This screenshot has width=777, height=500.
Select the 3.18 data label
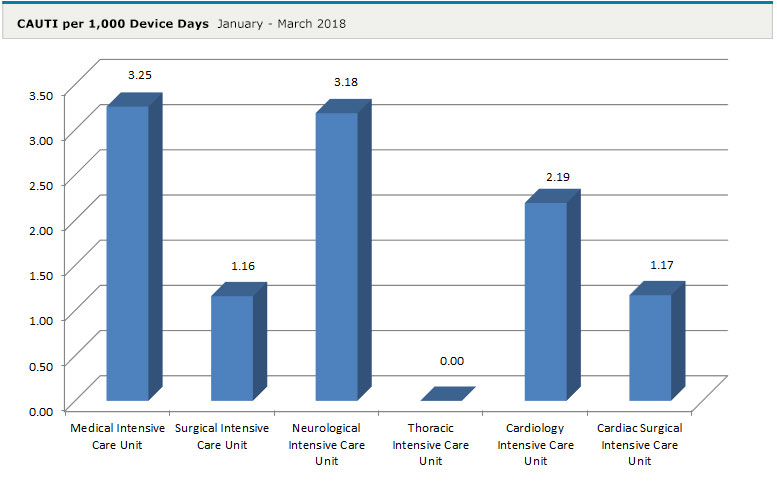[x=348, y=81]
